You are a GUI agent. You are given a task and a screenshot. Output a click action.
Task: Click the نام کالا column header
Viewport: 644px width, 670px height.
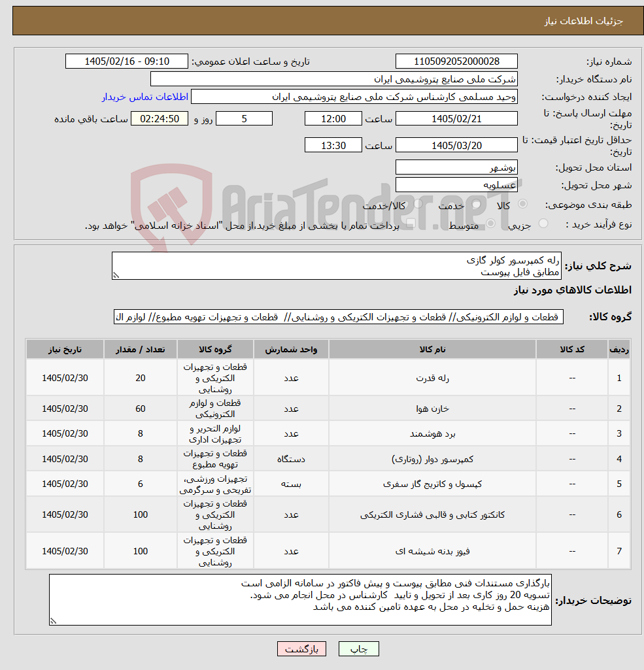[432, 350]
